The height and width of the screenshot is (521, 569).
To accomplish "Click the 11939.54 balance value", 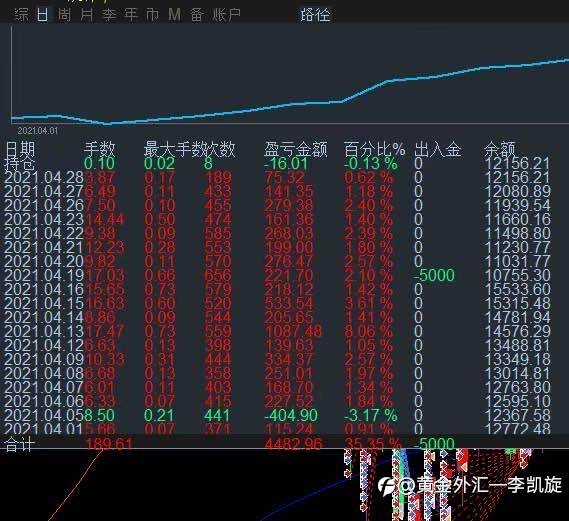I will [518, 206].
